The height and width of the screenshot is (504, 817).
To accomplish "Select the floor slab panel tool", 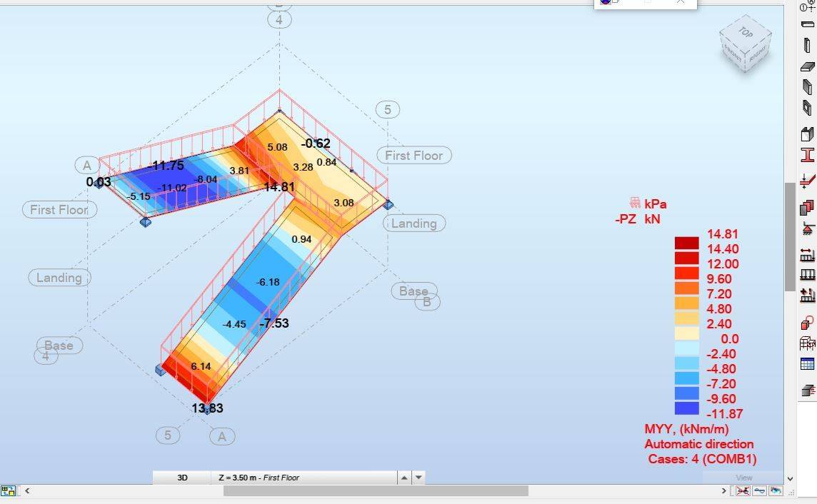I will click(808, 67).
